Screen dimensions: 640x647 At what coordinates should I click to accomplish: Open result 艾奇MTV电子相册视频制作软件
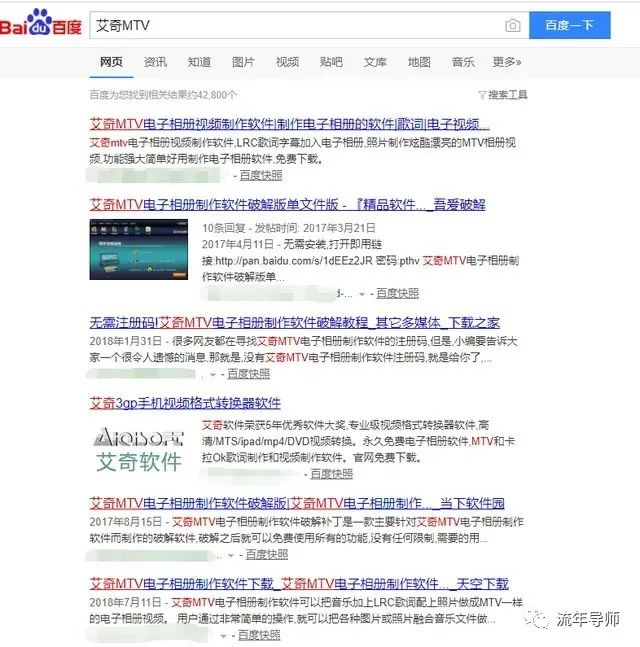coord(290,124)
